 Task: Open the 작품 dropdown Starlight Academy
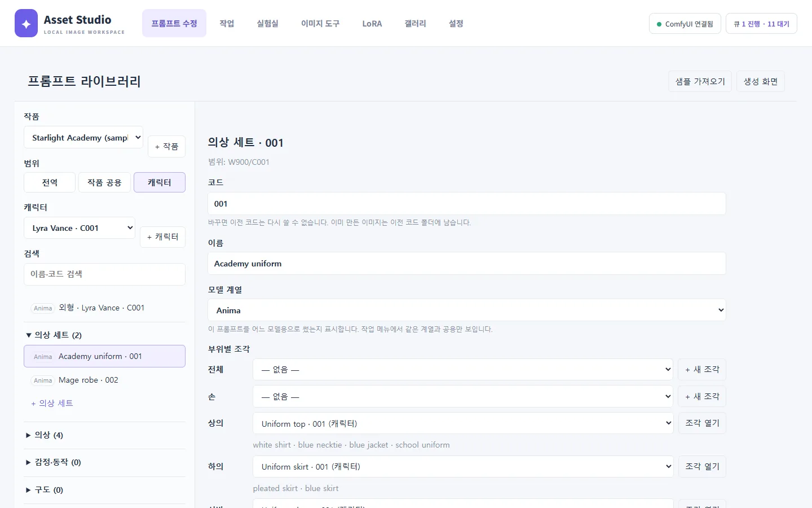83,137
